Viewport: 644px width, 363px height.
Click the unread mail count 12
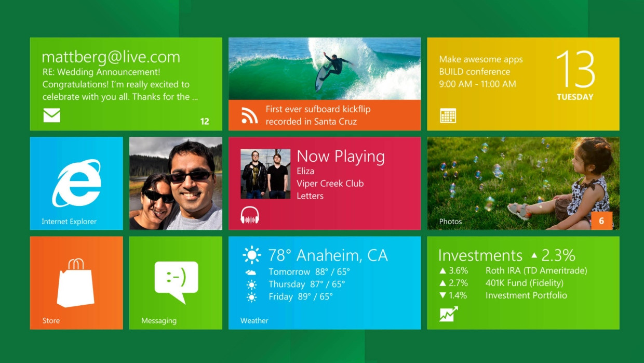pos(205,121)
